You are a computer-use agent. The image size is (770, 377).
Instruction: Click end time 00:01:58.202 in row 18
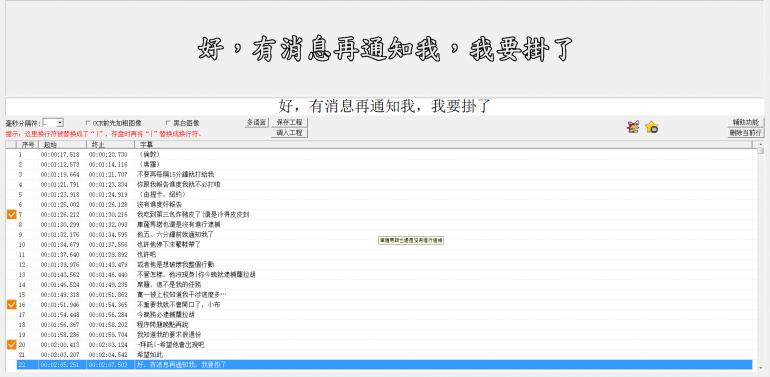[108, 324]
